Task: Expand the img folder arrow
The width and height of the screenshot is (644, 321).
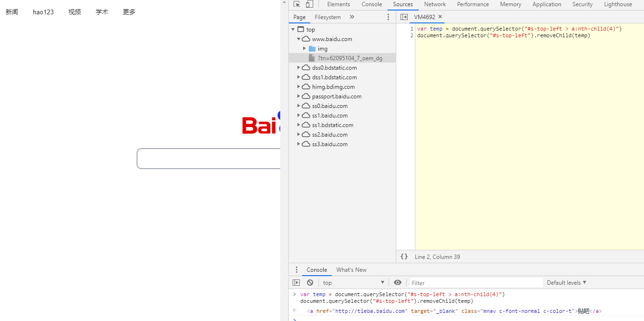Action: (x=305, y=48)
